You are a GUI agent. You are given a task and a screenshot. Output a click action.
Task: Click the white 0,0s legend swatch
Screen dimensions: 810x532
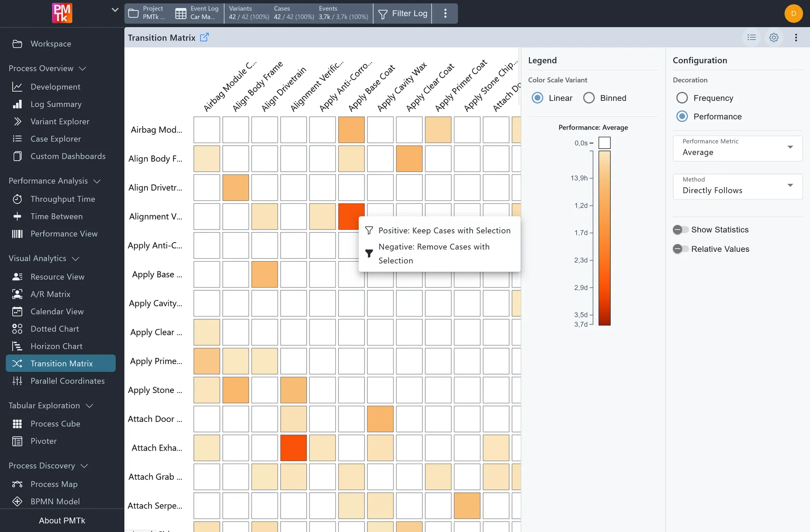(x=604, y=143)
